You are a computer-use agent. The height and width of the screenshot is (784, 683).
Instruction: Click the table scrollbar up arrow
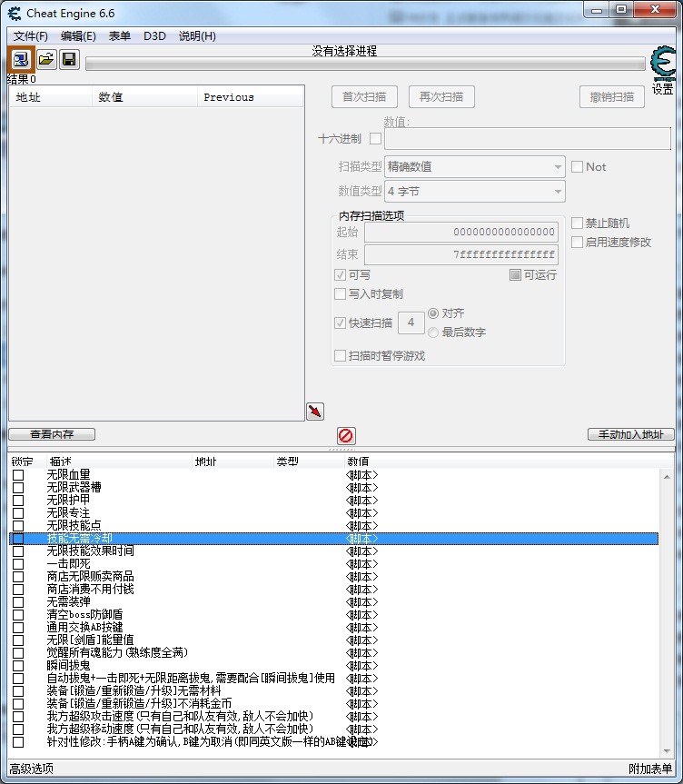pos(667,477)
